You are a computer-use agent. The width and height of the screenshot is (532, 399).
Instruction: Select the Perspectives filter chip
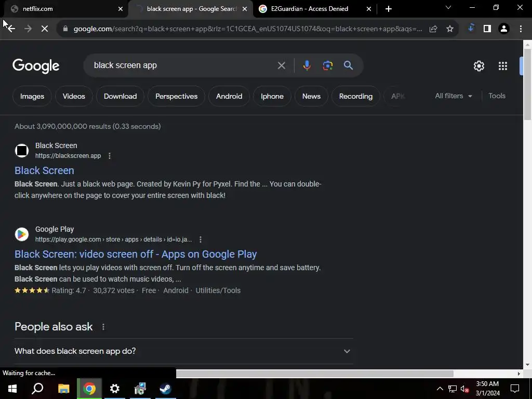(x=177, y=96)
